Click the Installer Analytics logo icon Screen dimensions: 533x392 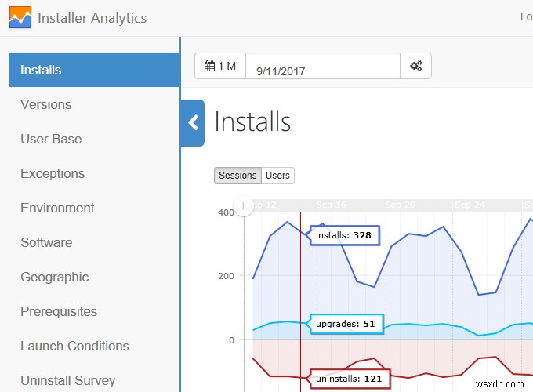(x=20, y=17)
